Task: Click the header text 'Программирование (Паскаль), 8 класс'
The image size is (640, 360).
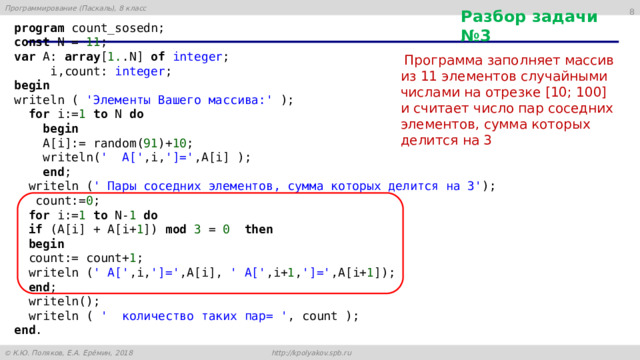Action: tap(76, 8)
